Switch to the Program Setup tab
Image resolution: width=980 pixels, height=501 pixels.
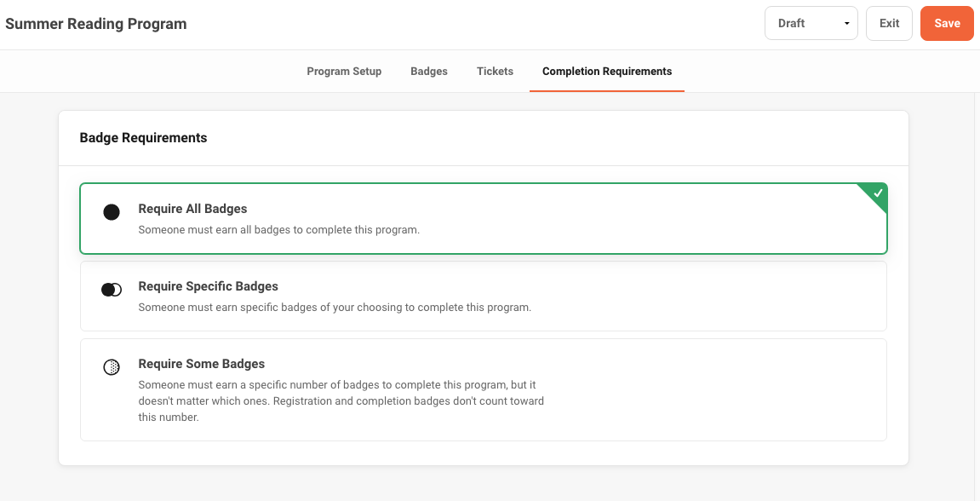344,72
